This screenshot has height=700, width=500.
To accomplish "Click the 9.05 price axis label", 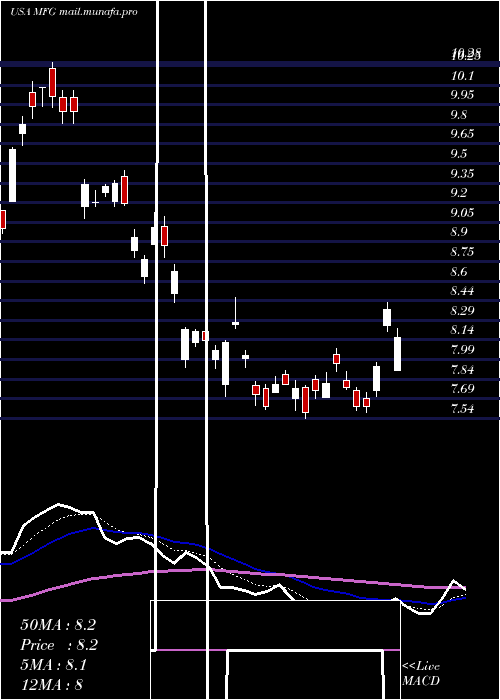I will point(462,212).
